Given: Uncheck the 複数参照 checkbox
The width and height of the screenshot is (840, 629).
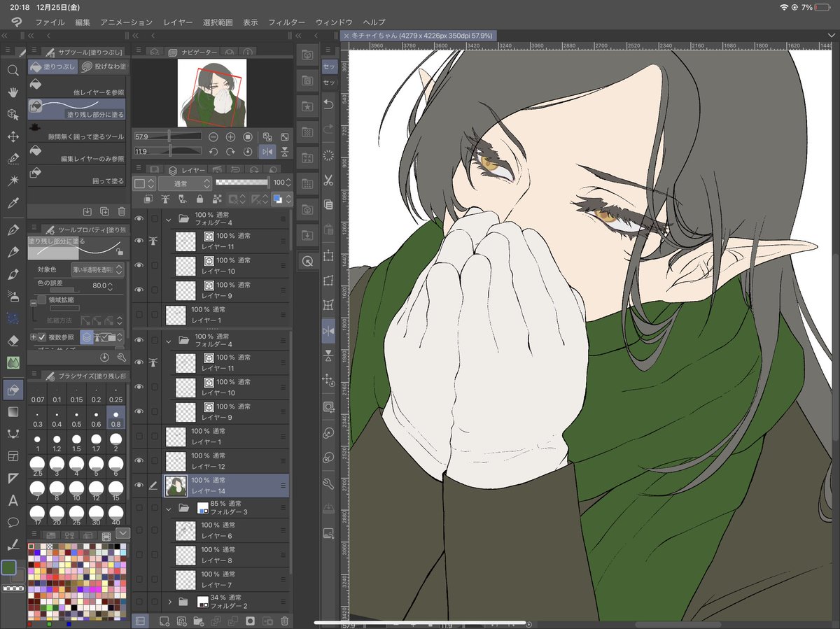Looking at the screenshot, I should 41,337.
